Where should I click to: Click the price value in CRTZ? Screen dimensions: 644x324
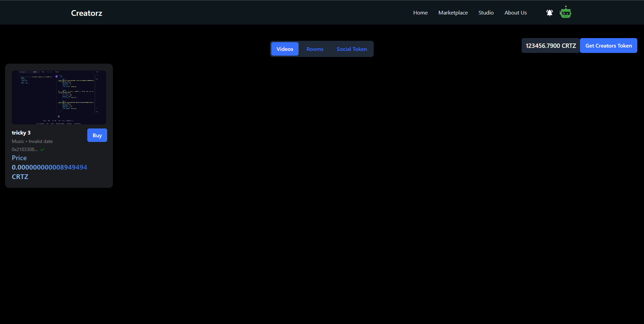(49, 167)
